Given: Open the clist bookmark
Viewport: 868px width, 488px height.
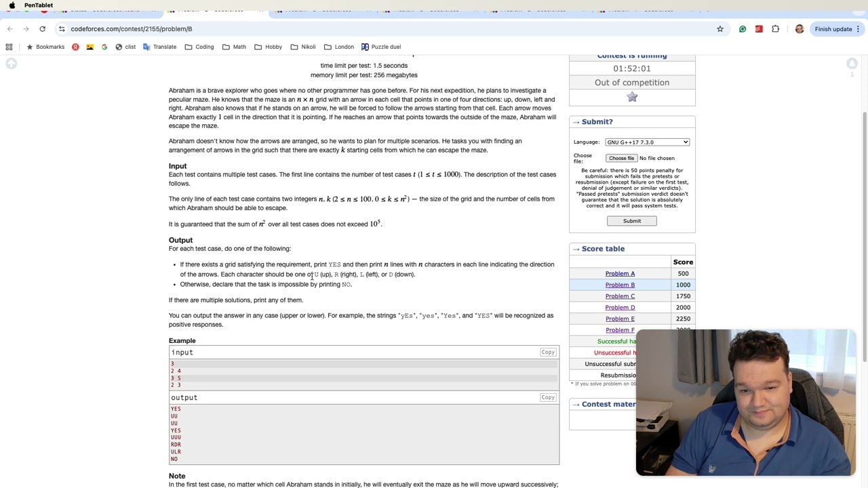Looking at the screenshot, I should click(125, 47).
